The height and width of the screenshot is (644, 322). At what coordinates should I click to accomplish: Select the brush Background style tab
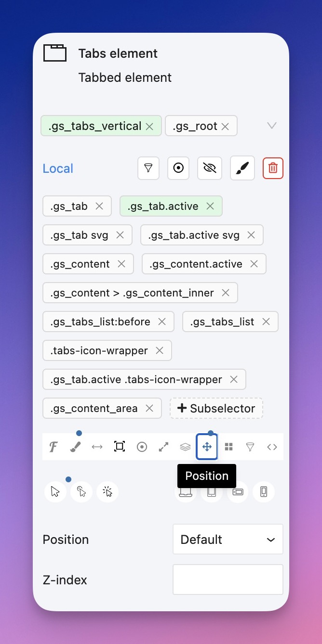[75, 447]
